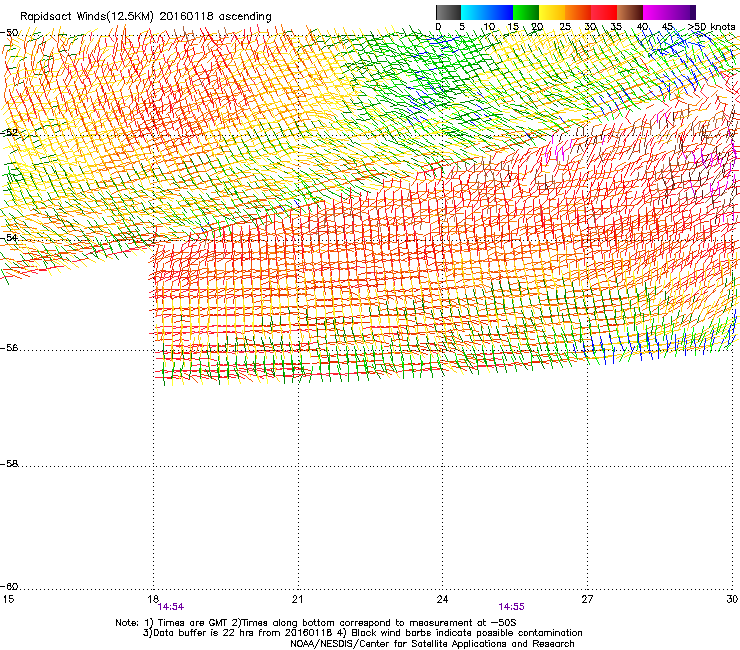
Task: Click the plot title 'Rapidscat Winds(12.5KM) 20160118 ascending'
Action: [146, 17]
